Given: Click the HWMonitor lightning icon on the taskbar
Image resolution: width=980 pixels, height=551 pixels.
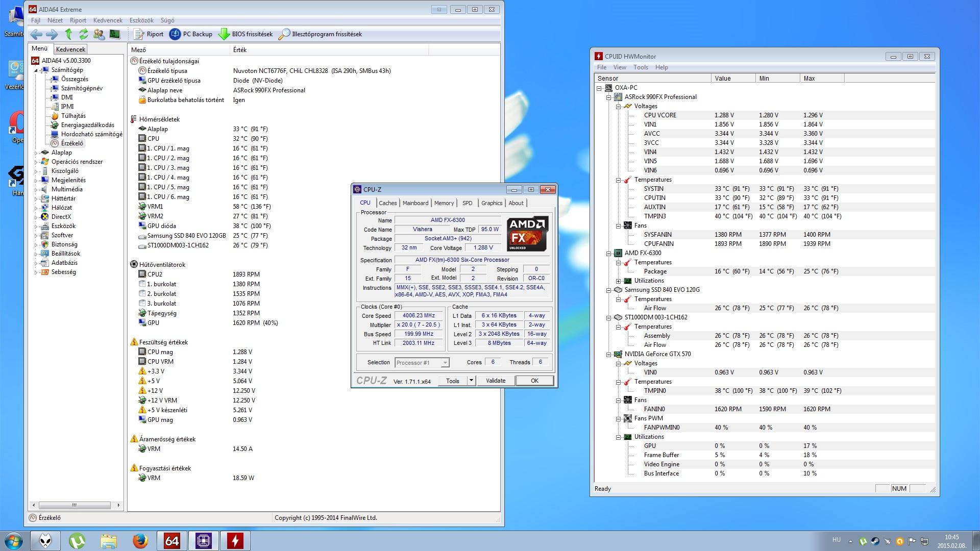Looking at the screenshot, I should (x=235, y=541).
